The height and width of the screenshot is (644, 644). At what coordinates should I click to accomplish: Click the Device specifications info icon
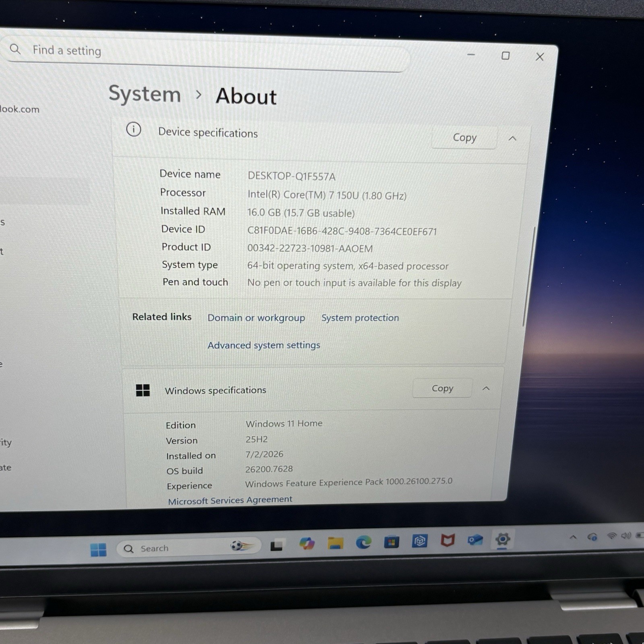click(x=134, y=130)
